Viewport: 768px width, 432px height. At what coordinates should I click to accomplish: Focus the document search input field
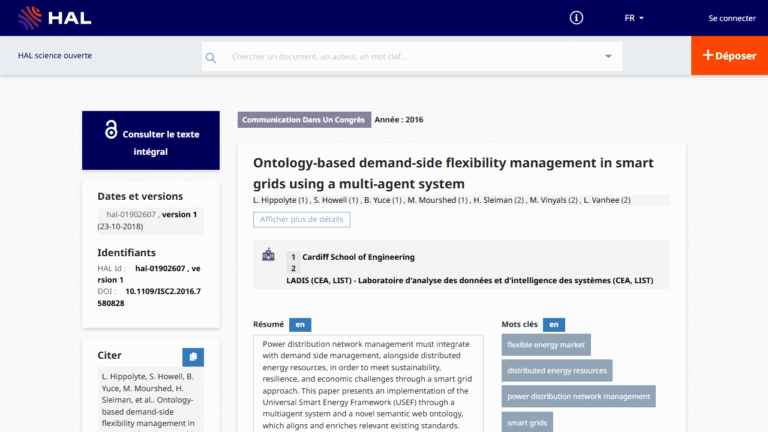410,57
